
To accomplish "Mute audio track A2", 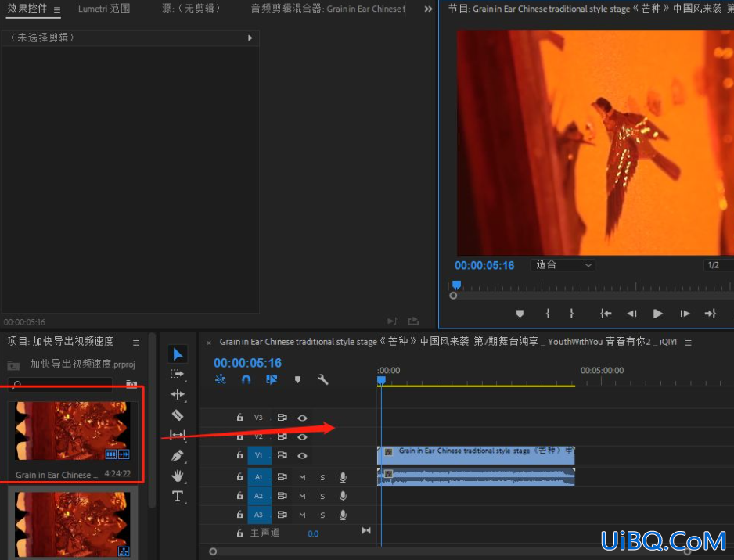I will click(x=302, y=496).
